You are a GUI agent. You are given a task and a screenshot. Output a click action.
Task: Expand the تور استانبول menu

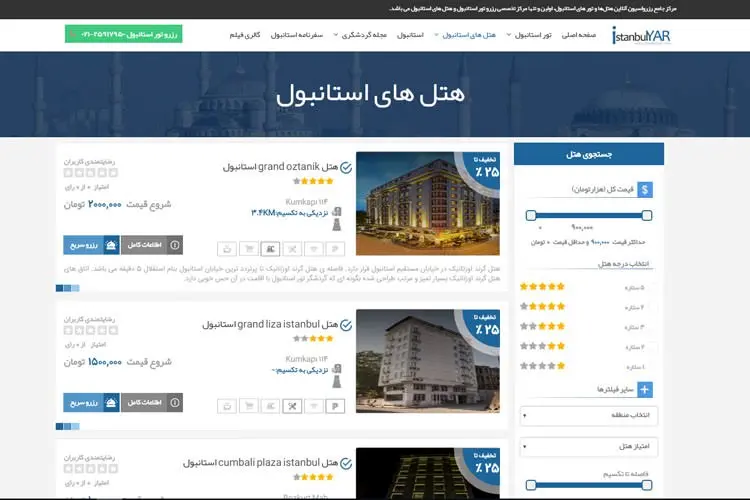529,35
